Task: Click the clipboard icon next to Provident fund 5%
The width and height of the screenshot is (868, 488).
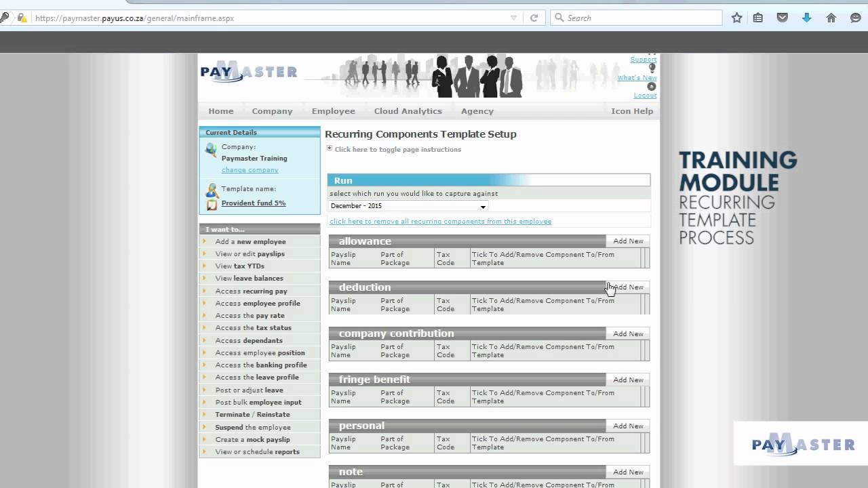Action: pyautogui.click(x=212, y=203)
